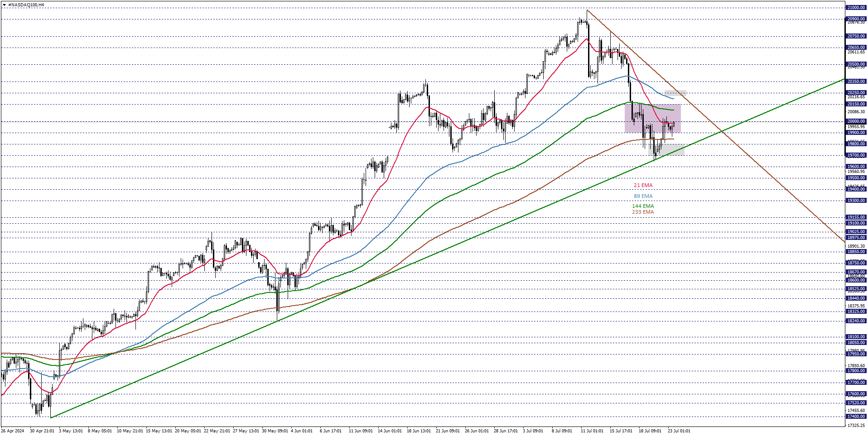Click the 23 Jul 01:01 time axis label
The height and width of the screenshot is (436, 868).
[x=679, y=431]
